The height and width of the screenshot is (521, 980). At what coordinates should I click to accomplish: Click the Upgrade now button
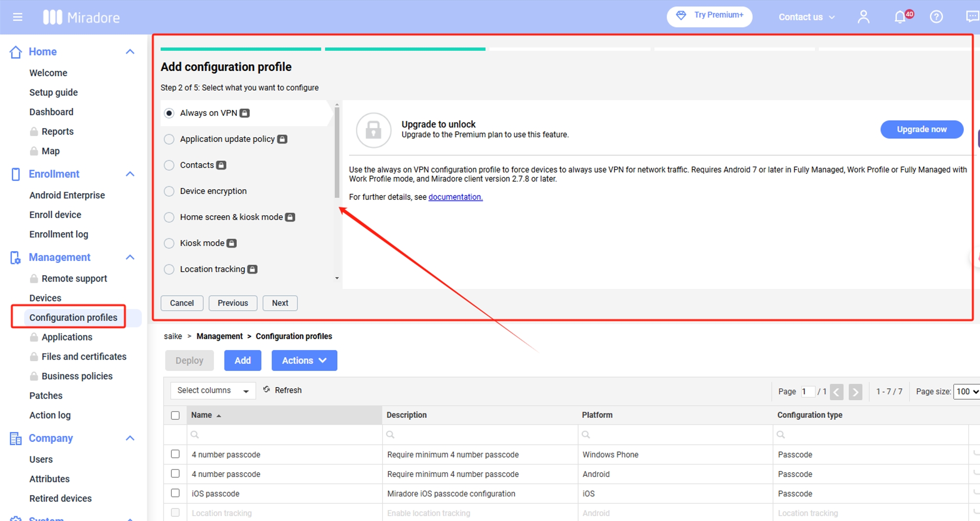pos(921,130)
